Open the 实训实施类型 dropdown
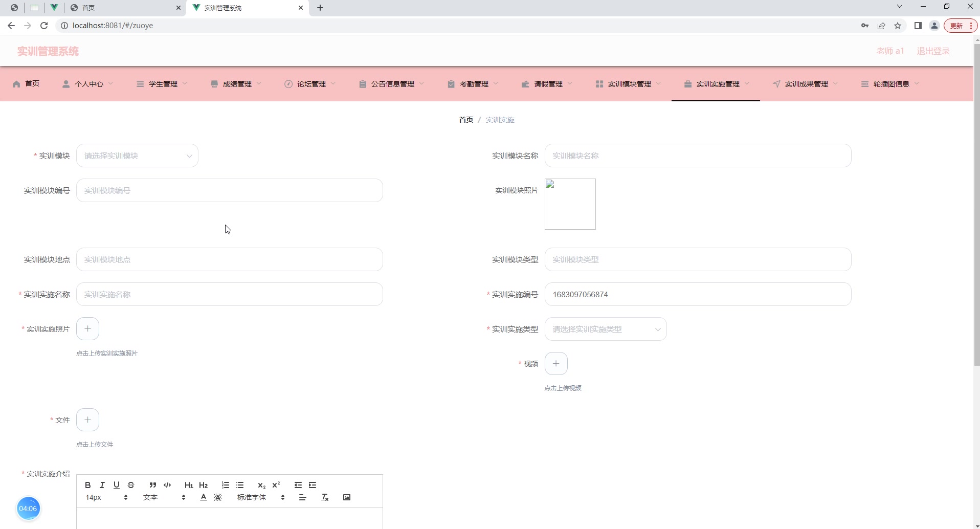The height and width of the screenshot is (529, 980). (x=606, y=329)
